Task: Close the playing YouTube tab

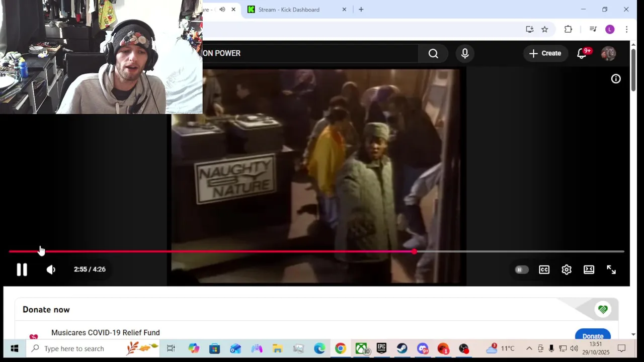Action: click(233, 10)
